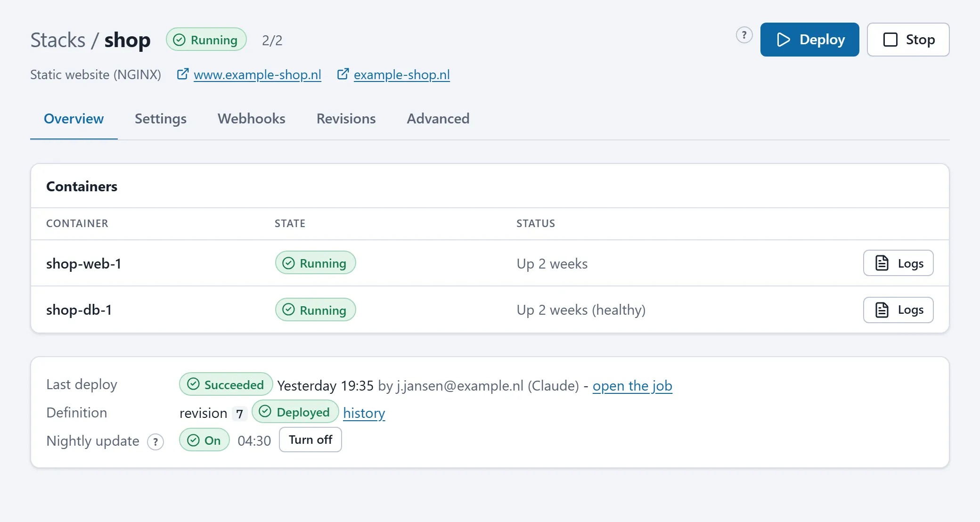Click the nightly update On badge
980x522 pixels.
pos(204,440)
